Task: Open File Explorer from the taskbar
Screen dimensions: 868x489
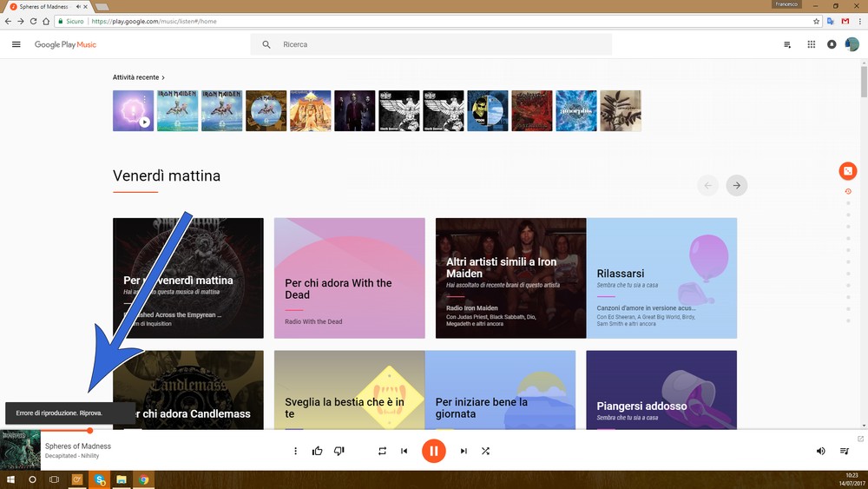Action: [122, 479]
